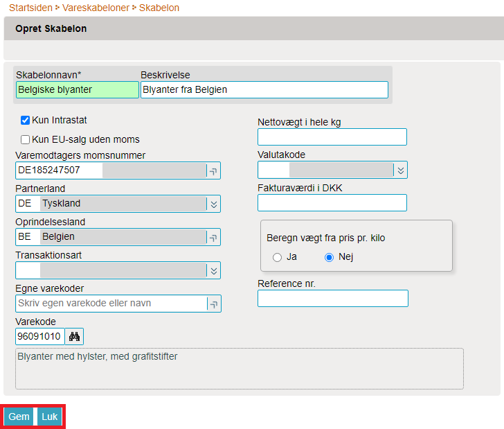Click the Transaktionsart code input
The image size is (504, 429).
(28, 270)
